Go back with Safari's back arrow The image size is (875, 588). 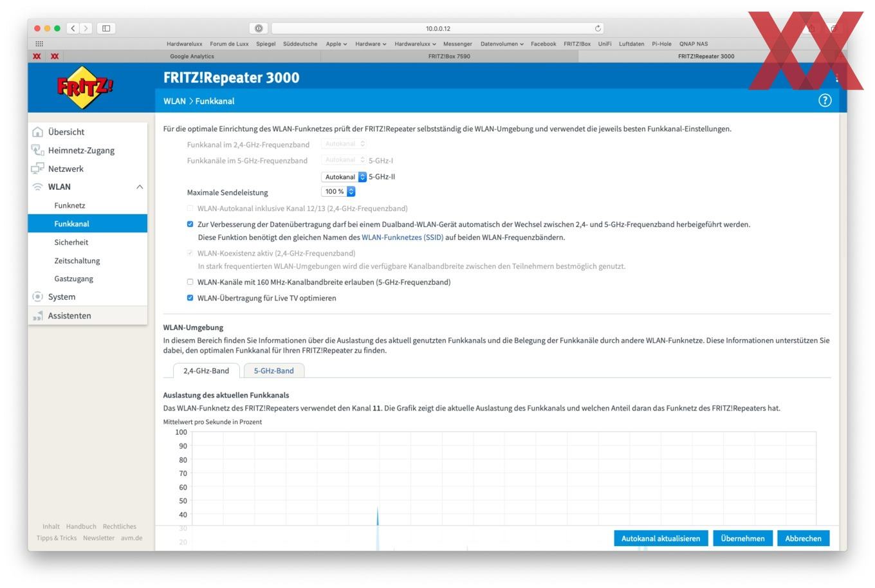[73, 28]
